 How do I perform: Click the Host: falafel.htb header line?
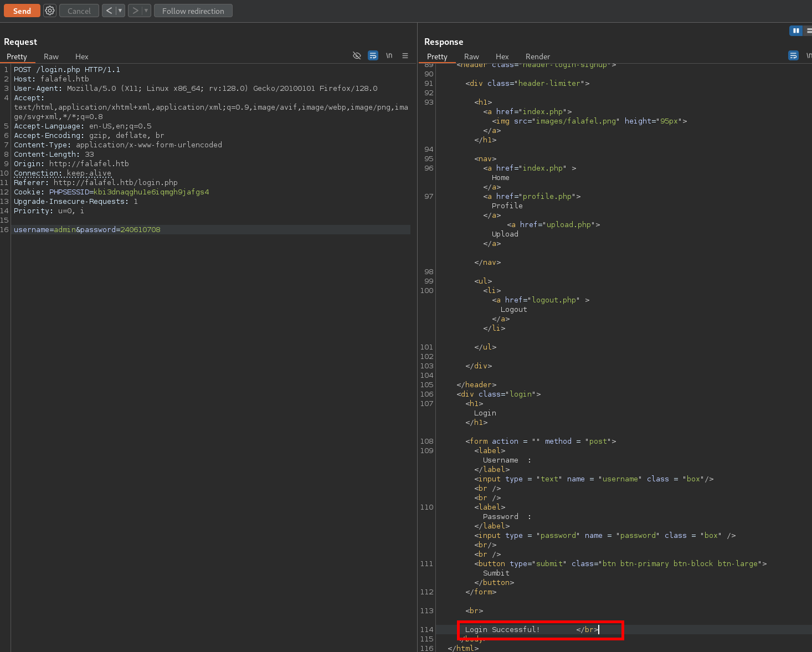tap(52, 79)
